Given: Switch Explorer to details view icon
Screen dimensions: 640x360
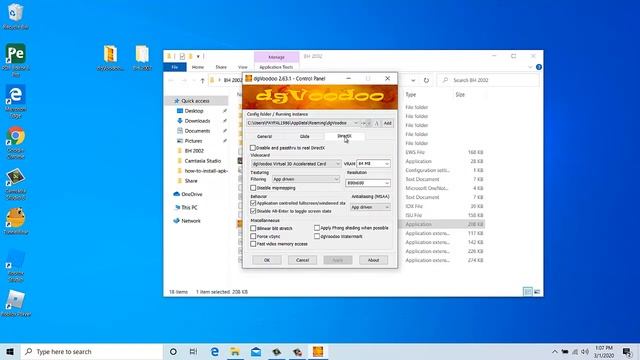Looking at the screenshot, I should click(528, 291).
